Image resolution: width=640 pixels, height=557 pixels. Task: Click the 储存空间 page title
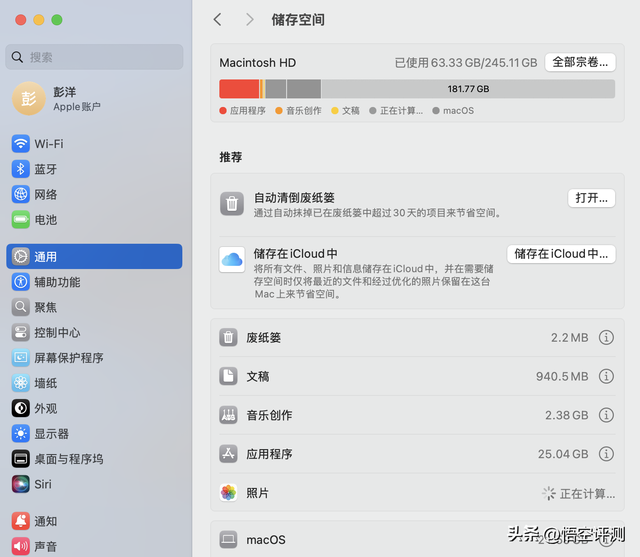click(x=298, y=20)
